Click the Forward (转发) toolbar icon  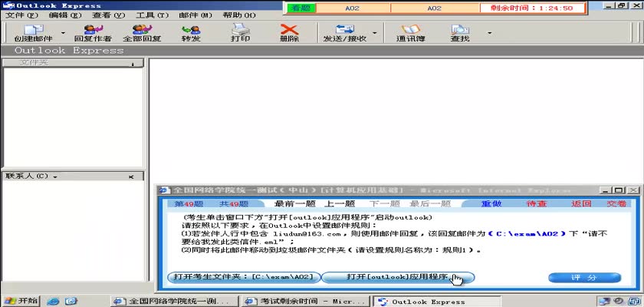pos(191,33)
